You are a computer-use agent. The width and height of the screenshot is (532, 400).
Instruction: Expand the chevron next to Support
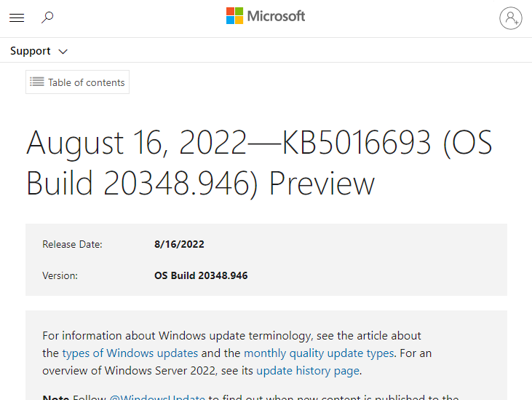(63, 52)
